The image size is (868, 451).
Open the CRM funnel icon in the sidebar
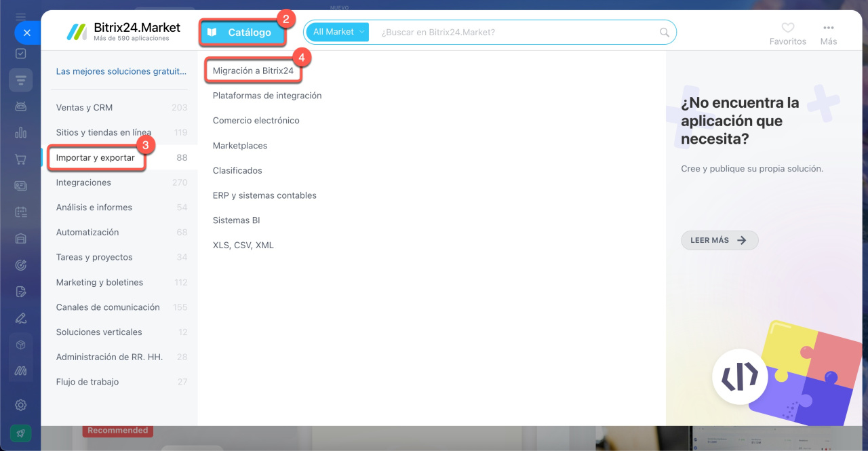point(21,80)
